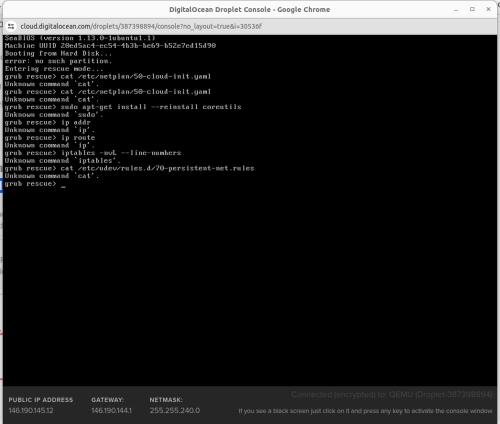Image resolution: width=500 pixels, height=424 pixels.
Task: Click the PUBLIC IP ADDRESS label
Action: click(41, 400)
